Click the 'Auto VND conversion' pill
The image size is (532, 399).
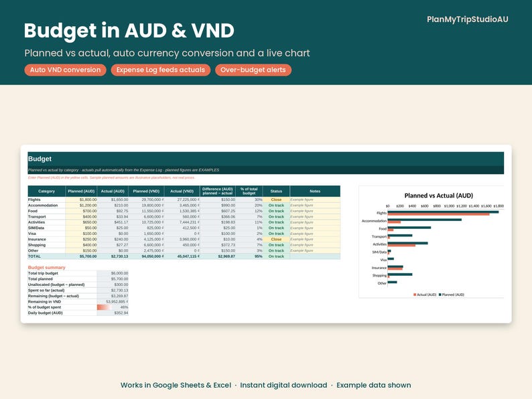65,70
